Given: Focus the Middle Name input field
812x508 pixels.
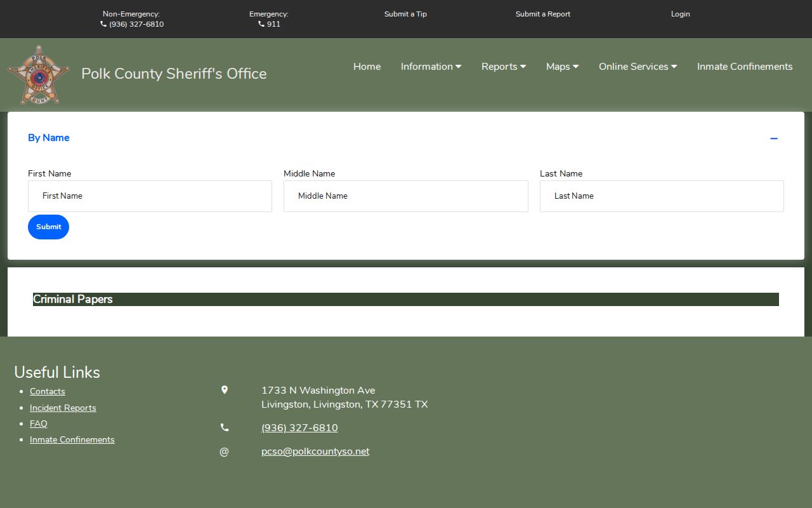Looking at the screenshot, I should click(406, 196).
